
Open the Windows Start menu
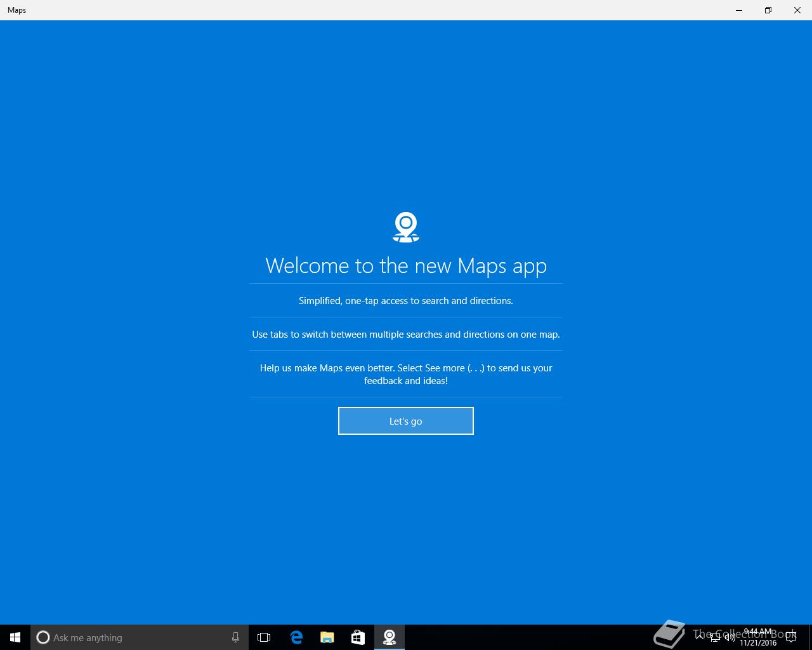click(15, 637)
